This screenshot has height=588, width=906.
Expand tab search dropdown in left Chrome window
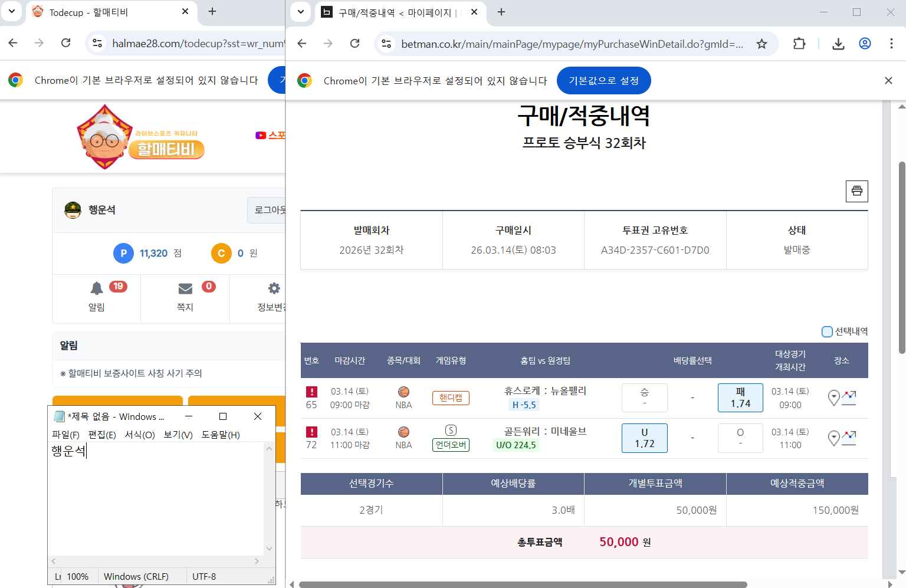[x=12, y=12]
